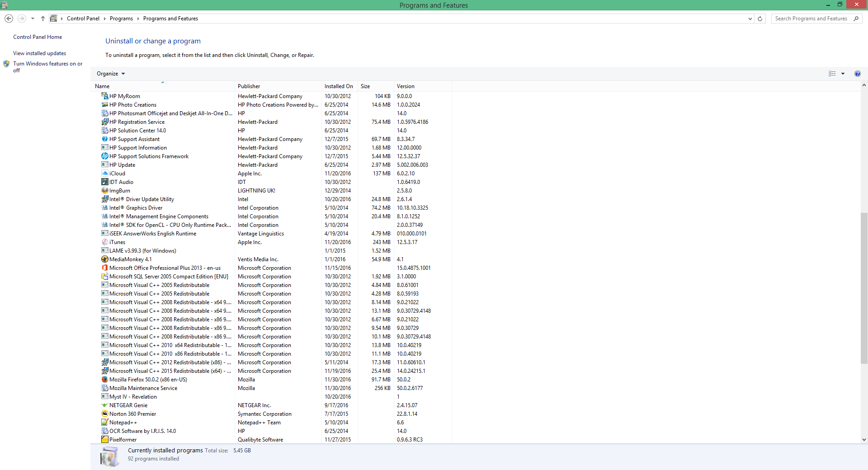Focus the Search Programs and Features box
The width and height of the screenshot is (868, 470).
(x=811, y=19)
